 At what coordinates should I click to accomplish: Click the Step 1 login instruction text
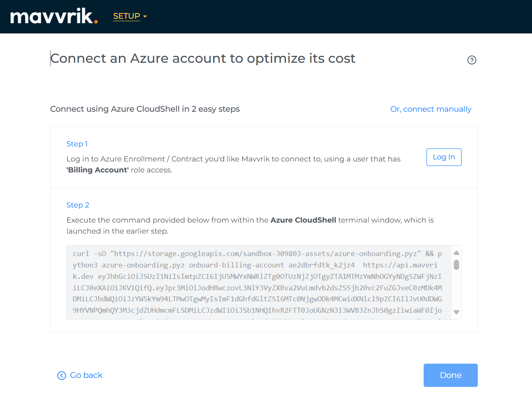(233, 159)
